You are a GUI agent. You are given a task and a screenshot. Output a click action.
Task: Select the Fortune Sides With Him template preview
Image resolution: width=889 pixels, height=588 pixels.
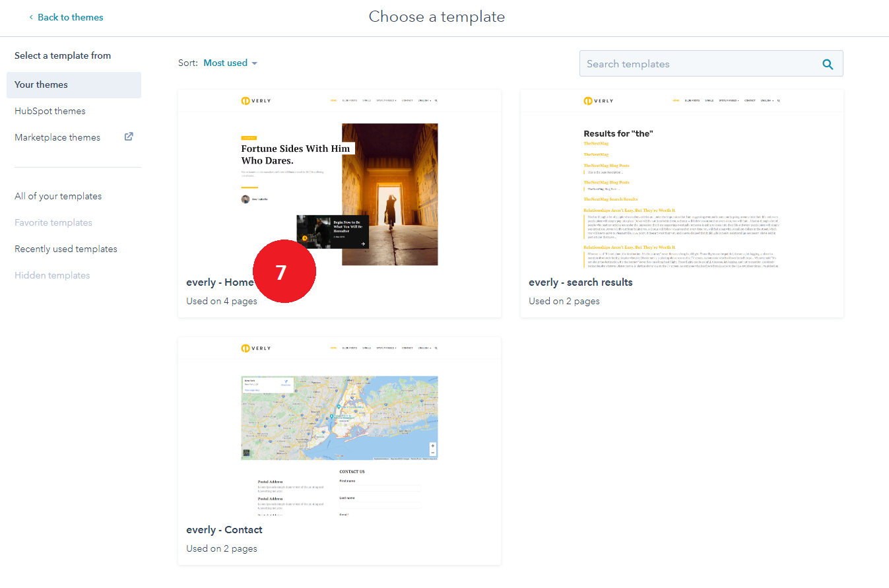point(339,179)
